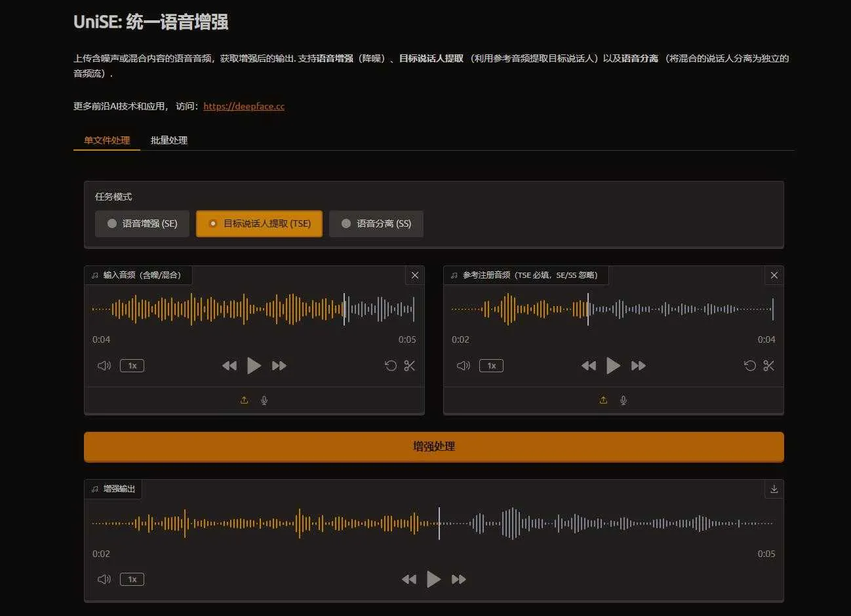
Task: Upload a file to 输入音频 panel
Action: (x=245, y=400)
